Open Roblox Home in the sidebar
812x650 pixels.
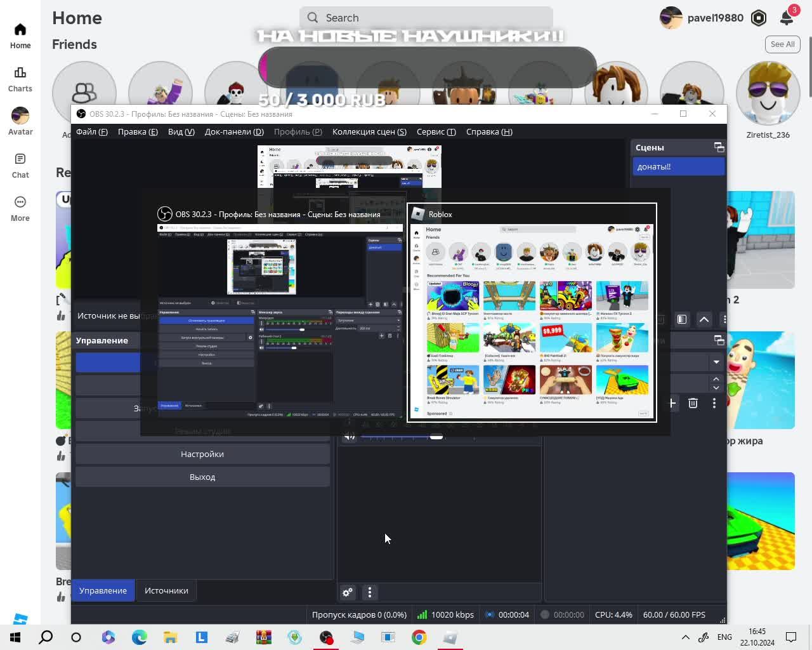[20, 36]
